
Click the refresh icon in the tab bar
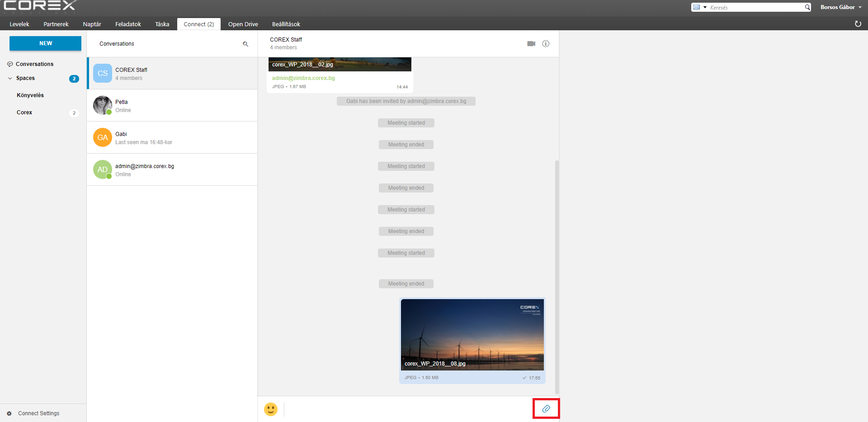click(x=858, y=24)
